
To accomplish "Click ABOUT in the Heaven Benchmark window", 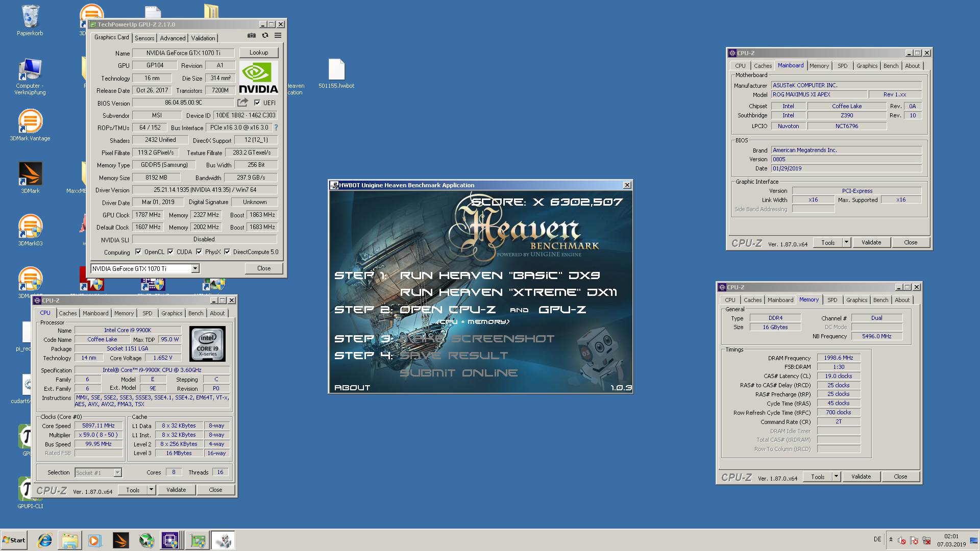I will point(352,388).
